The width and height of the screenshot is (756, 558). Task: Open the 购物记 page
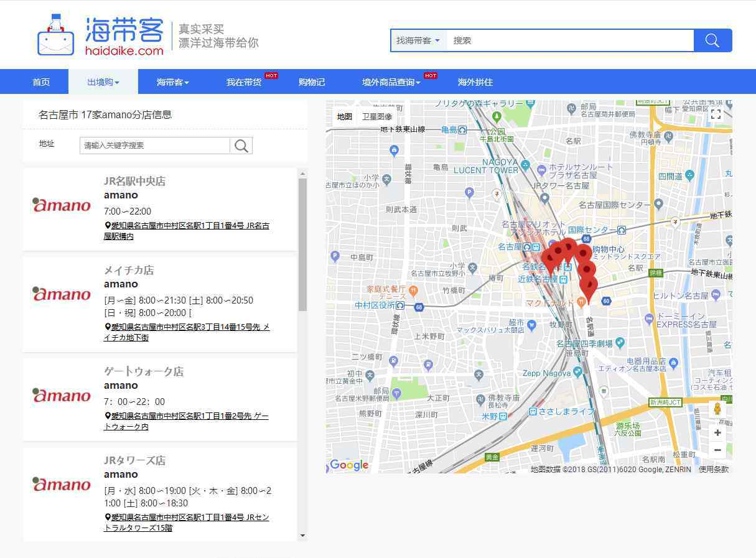pos(312,82)
